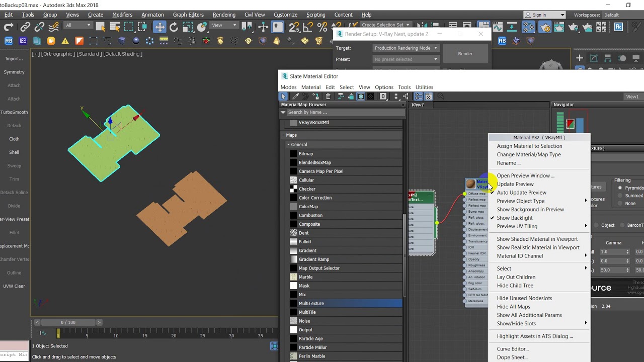Click the Redo arrow in main toolbar
The image size is (644, 362).
pyautogui.click(x=9, y=27)
